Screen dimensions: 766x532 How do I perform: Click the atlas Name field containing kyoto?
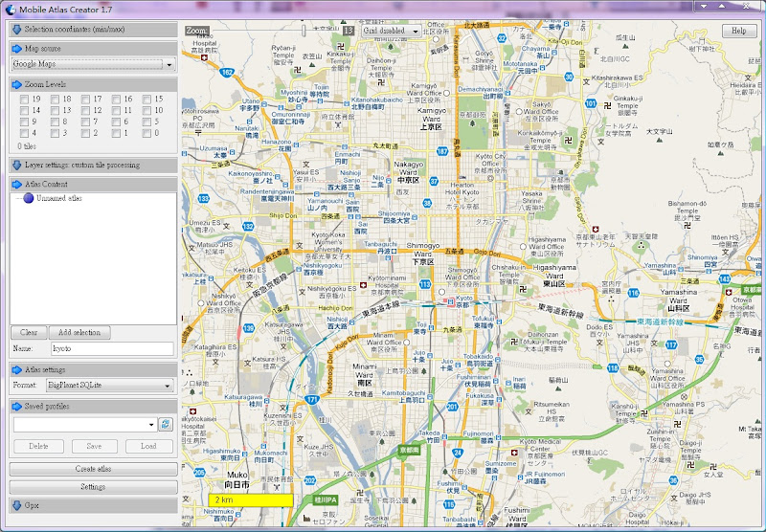pos(112,348)
